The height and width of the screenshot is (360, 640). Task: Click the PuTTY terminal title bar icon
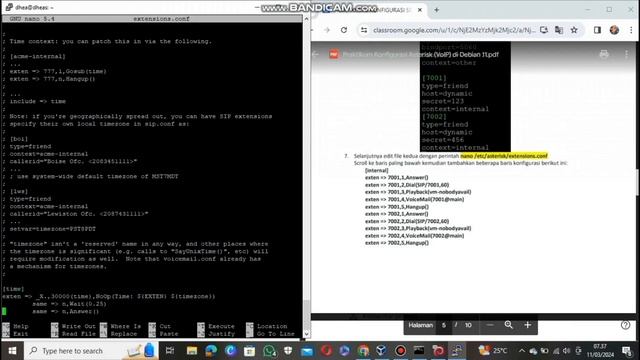(x=9, y=7)
